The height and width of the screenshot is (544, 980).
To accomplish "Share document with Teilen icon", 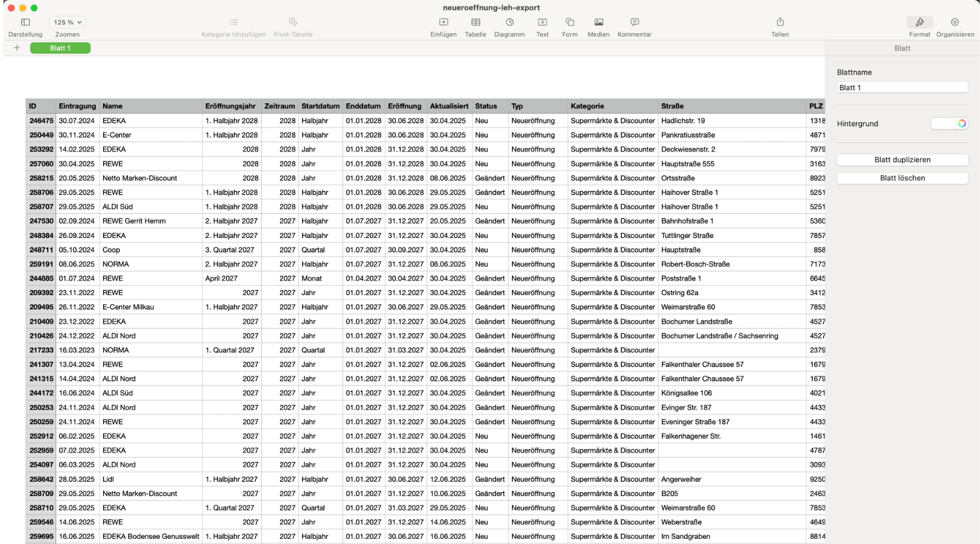I will click(x=780, y=22).
